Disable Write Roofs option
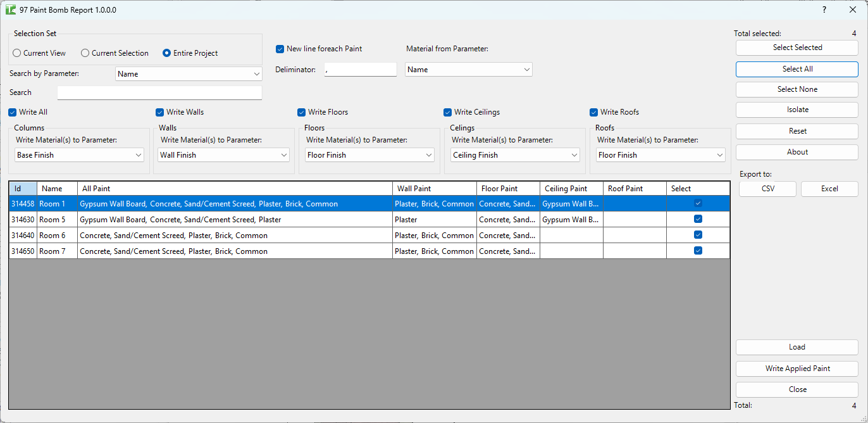 593,111
